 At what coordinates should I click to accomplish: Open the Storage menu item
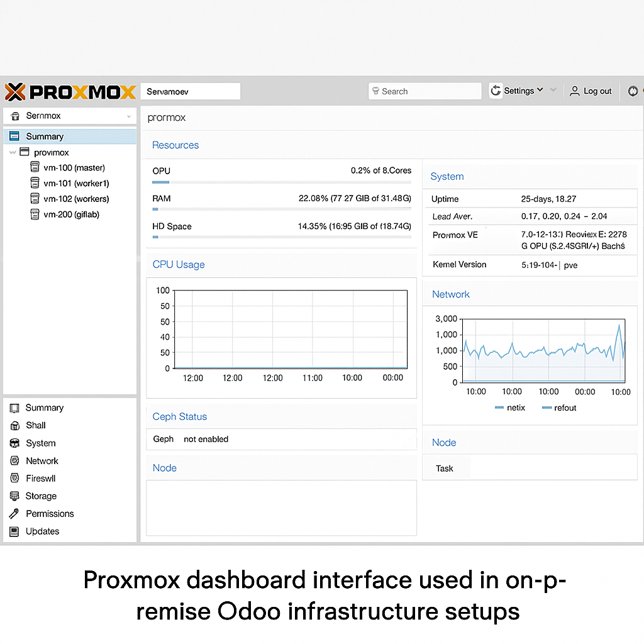coord(41,496)
